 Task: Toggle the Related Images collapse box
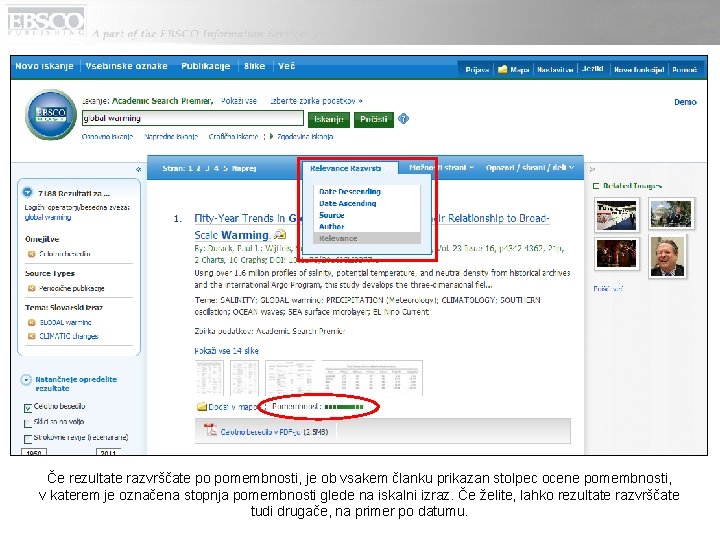point(596,186)
